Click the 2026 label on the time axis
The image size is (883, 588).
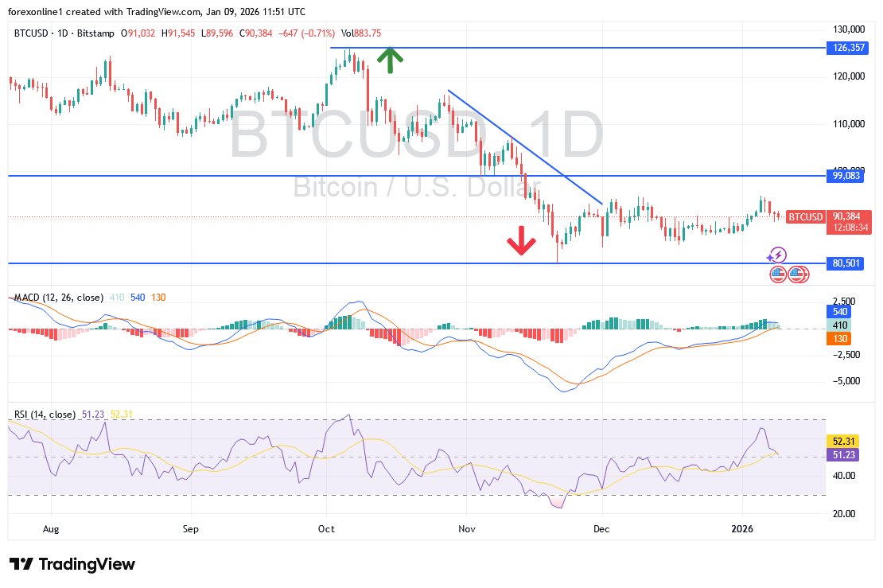[743, 528]
